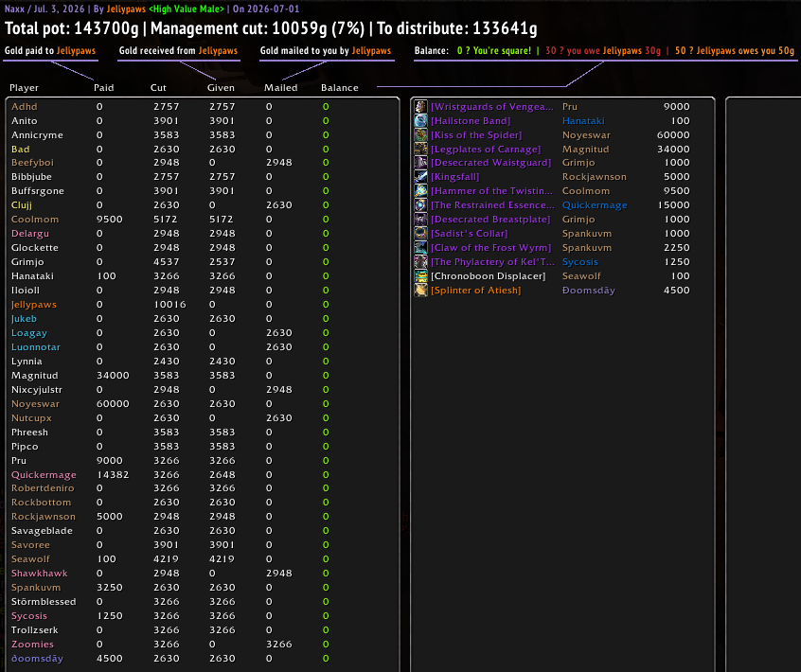
Task: Select player Störmblessed in the roster
Action: 44,602
